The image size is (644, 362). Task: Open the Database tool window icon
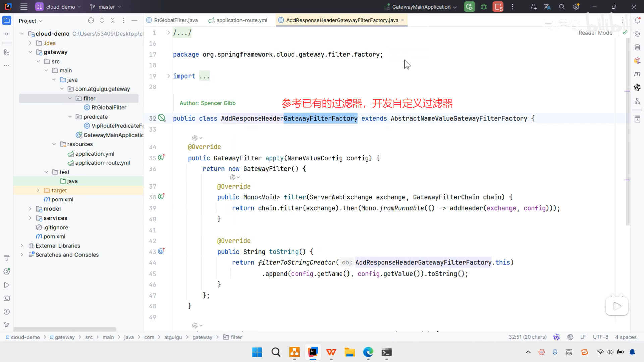(x=637, y=47)
